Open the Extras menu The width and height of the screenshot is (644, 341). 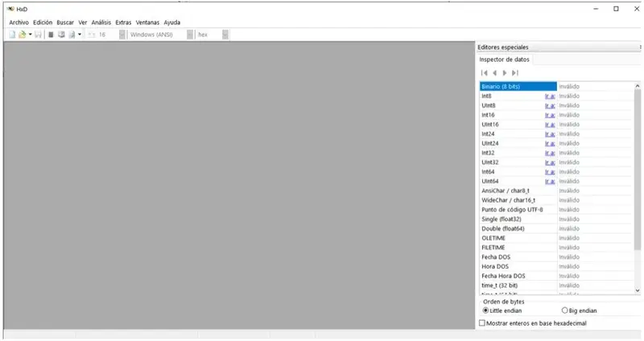pyautogui.click(x=123, y=23)
